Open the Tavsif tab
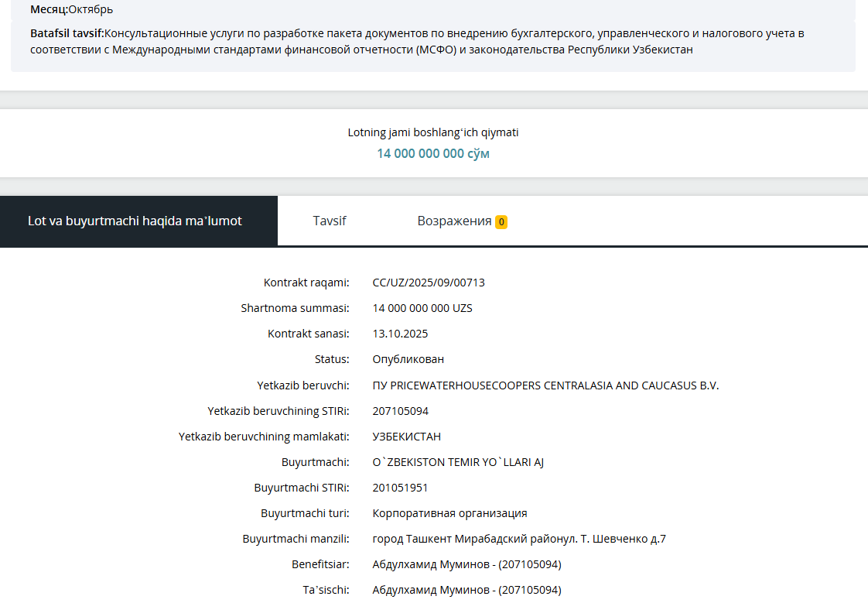This screenshot has width=868, height=603. point(329,221)
